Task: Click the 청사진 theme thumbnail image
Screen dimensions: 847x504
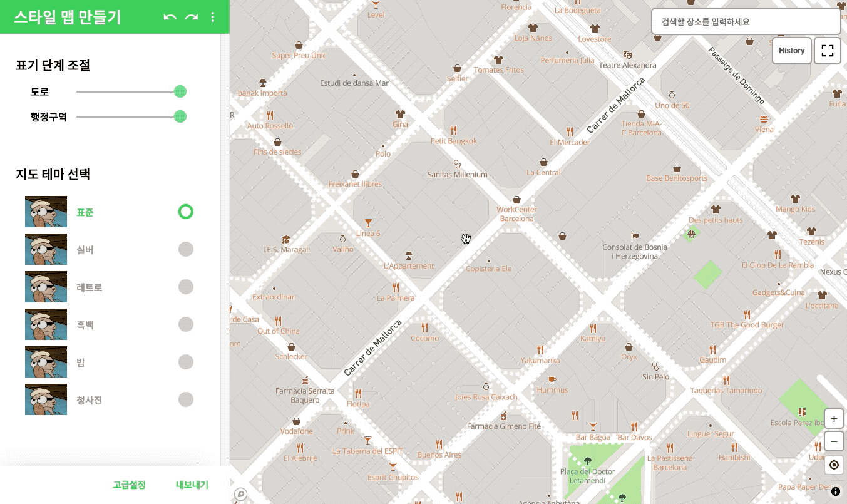Action: point(46,399)
